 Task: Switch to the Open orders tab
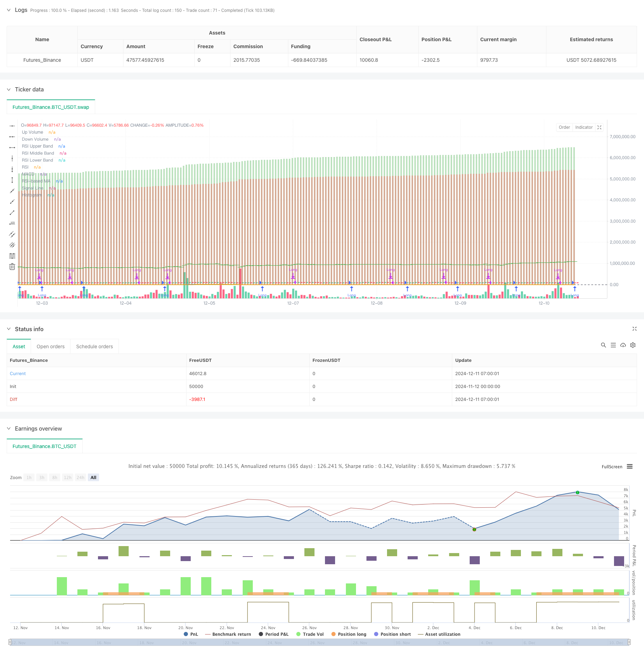tap(51, 346)
